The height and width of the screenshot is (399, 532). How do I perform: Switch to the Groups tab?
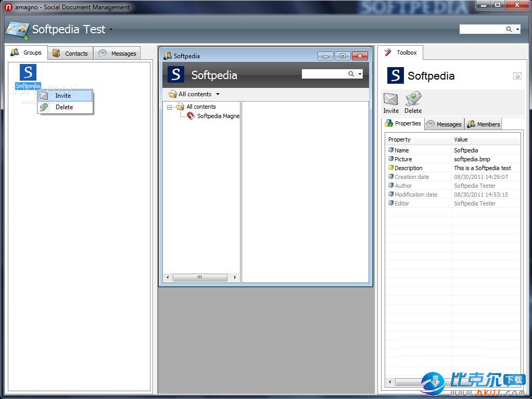[x=26, y=53]
